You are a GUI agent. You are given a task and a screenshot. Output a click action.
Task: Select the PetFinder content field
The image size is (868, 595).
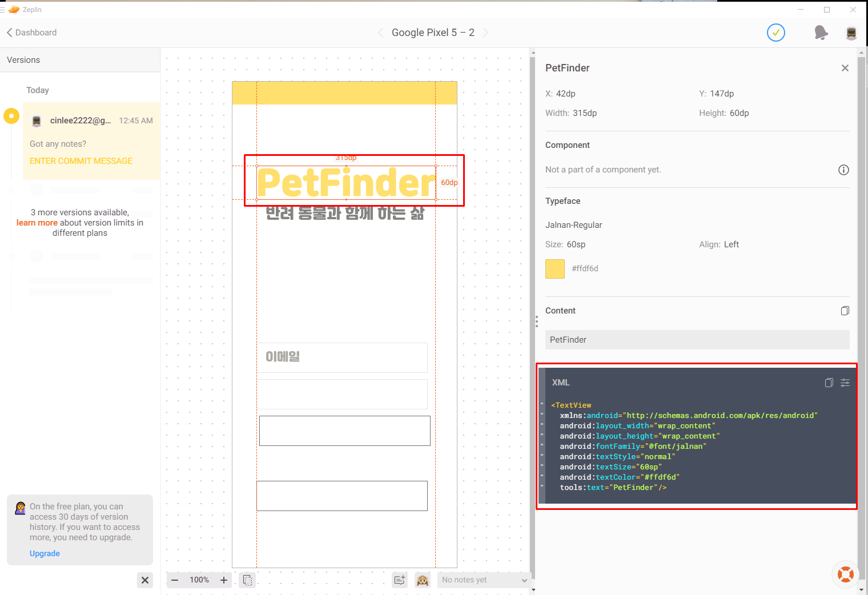tap(697, 340)
